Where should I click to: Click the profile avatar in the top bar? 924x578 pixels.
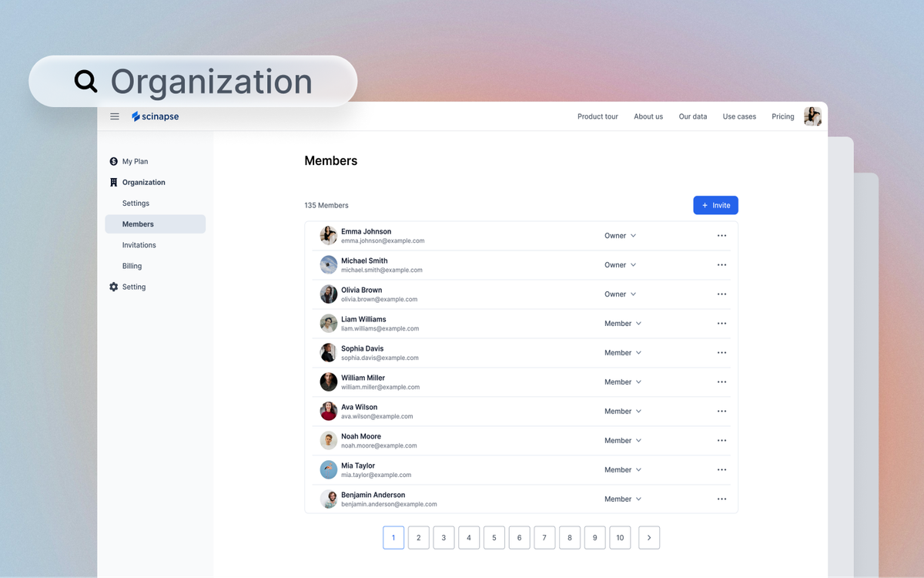[813, 116]
